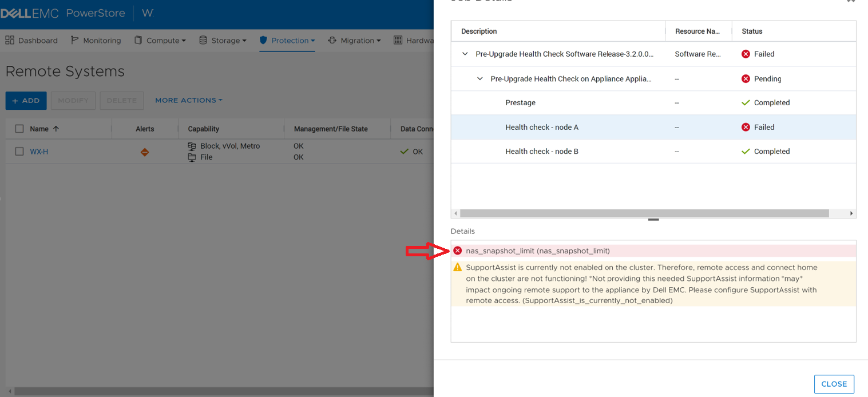Click the right arrow of job table scrollbar
The image size is (868, 397).
click(x=852, y=213)
